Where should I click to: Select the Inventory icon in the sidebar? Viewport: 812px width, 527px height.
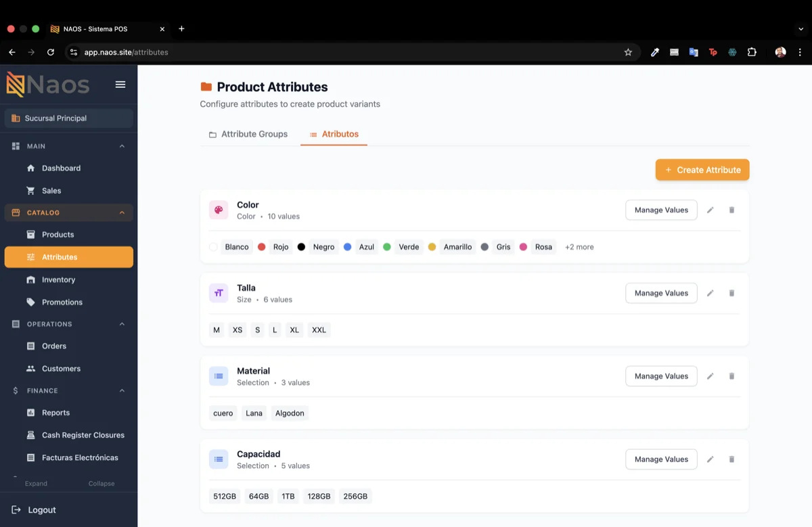point(32,279)
